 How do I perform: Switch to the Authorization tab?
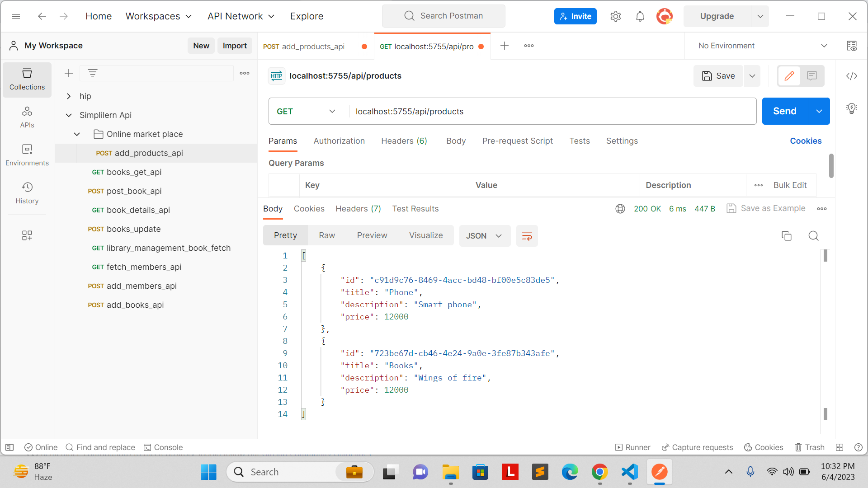[x=339, y=141]
